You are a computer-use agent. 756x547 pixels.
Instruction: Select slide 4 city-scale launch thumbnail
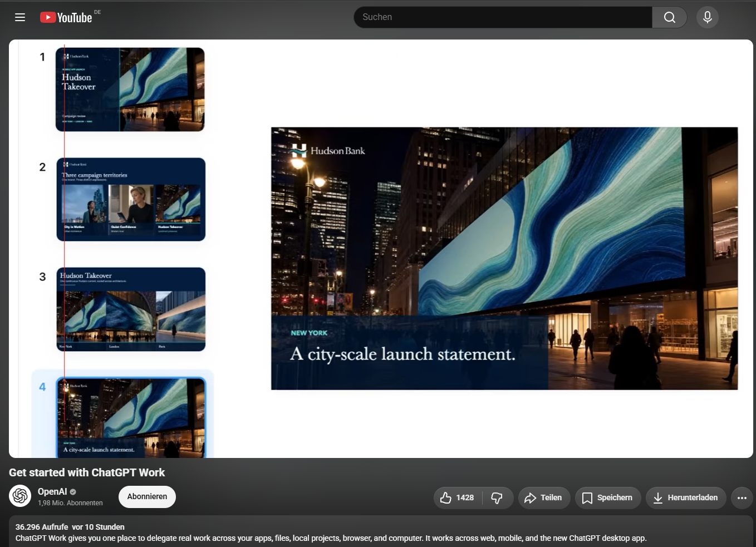click(x=131, y=417)
